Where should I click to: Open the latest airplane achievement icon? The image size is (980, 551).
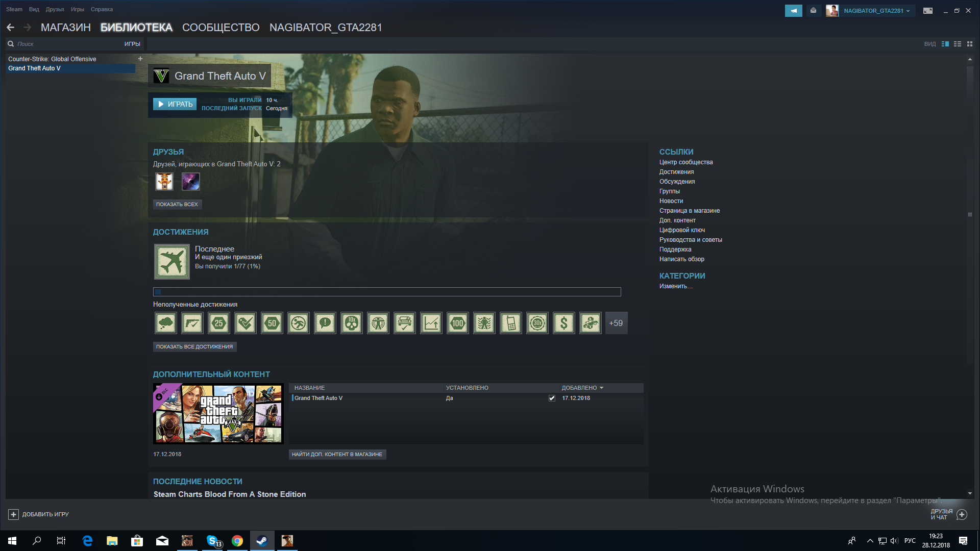172,262
